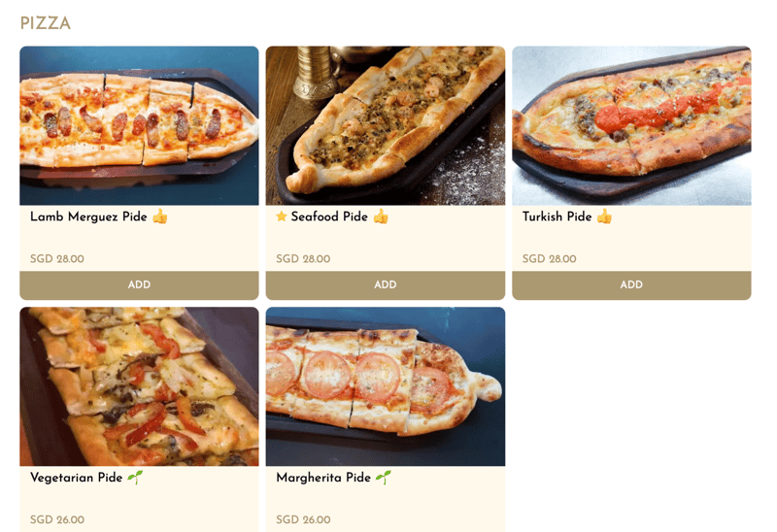Click vegetarian leaf icon next to Vegetarian Pide
This screenshot has height=532, width=777.
click(x=135, y=478)
